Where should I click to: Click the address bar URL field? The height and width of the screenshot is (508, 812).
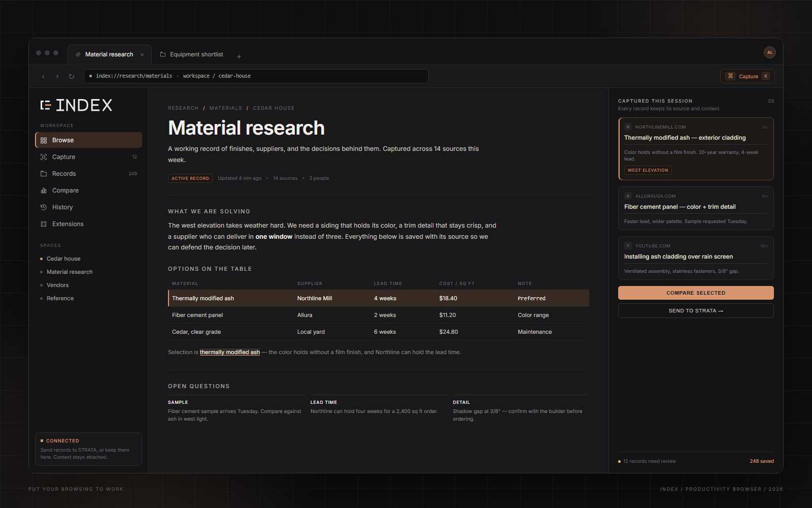tap(256, 76)
